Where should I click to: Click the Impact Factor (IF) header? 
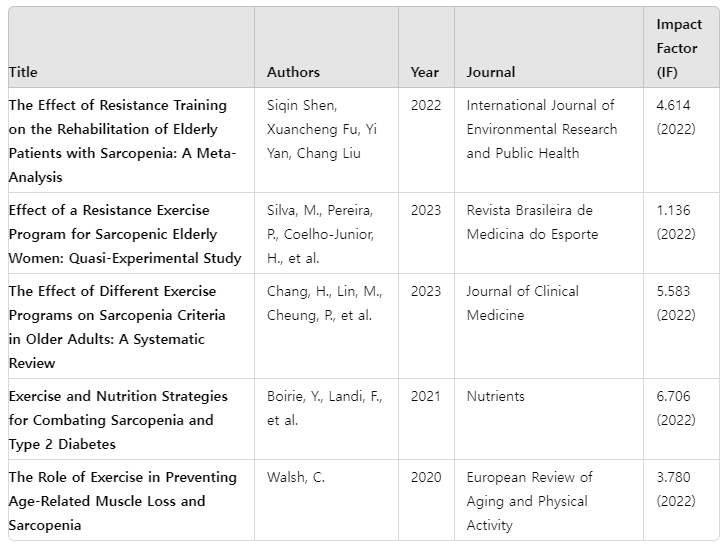678,48
